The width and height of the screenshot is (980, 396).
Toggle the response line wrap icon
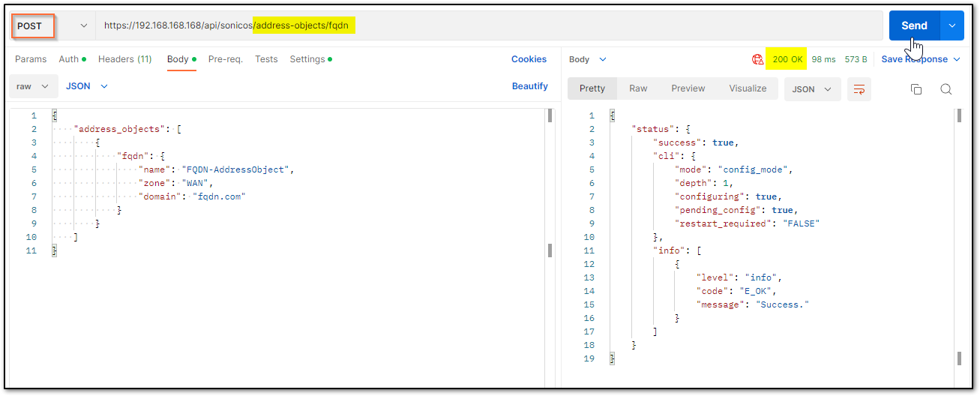coord(859,89)
